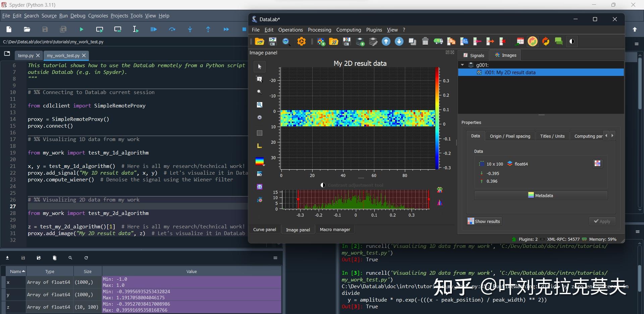Image resolution: width=644 pixels, height=314 pixels.
Task: Delete object using trash can icon
Action: tap(425, 42)
